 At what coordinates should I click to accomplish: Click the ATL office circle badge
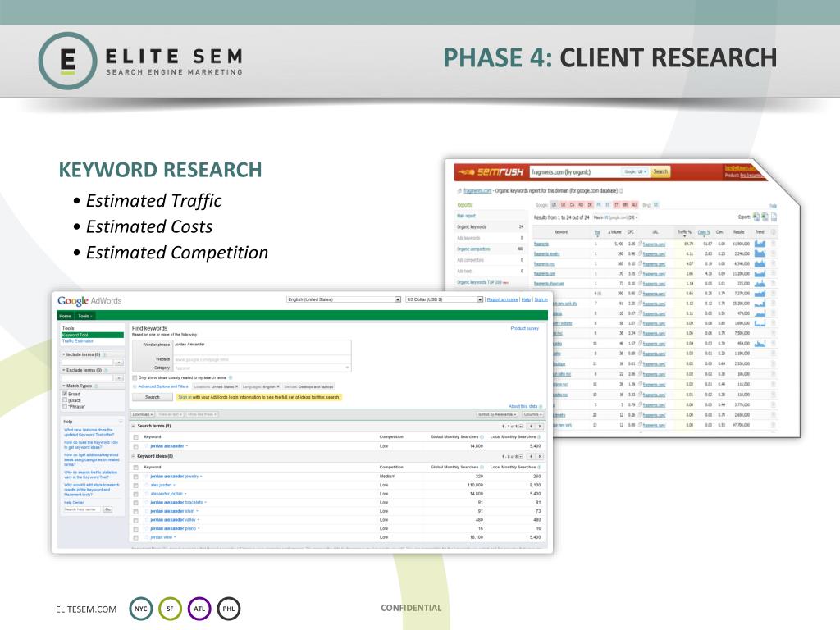(199, 609)
